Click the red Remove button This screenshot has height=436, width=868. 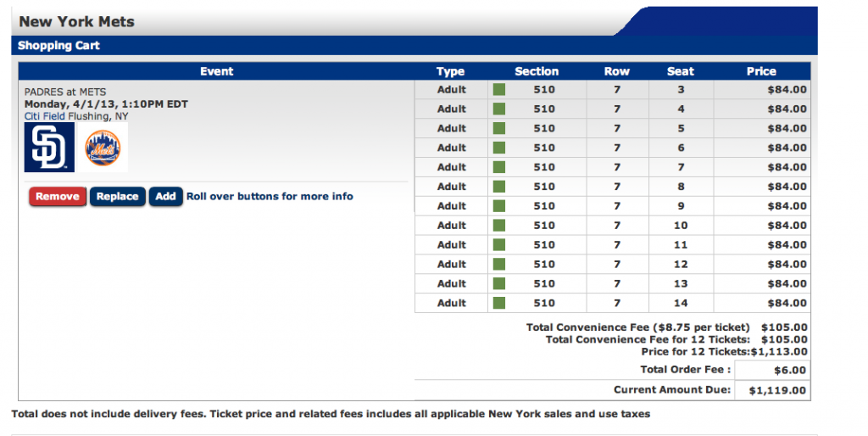pos(58,197)
